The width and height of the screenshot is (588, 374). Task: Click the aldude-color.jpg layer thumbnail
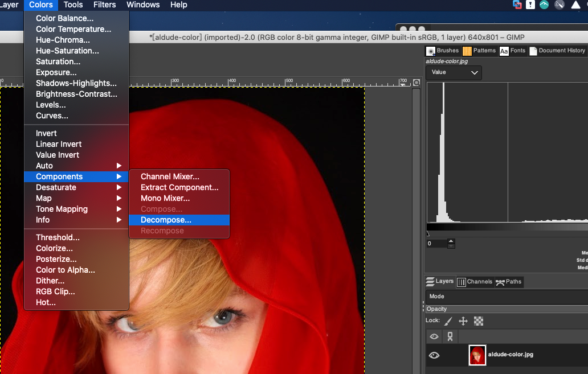pos(477,355)
